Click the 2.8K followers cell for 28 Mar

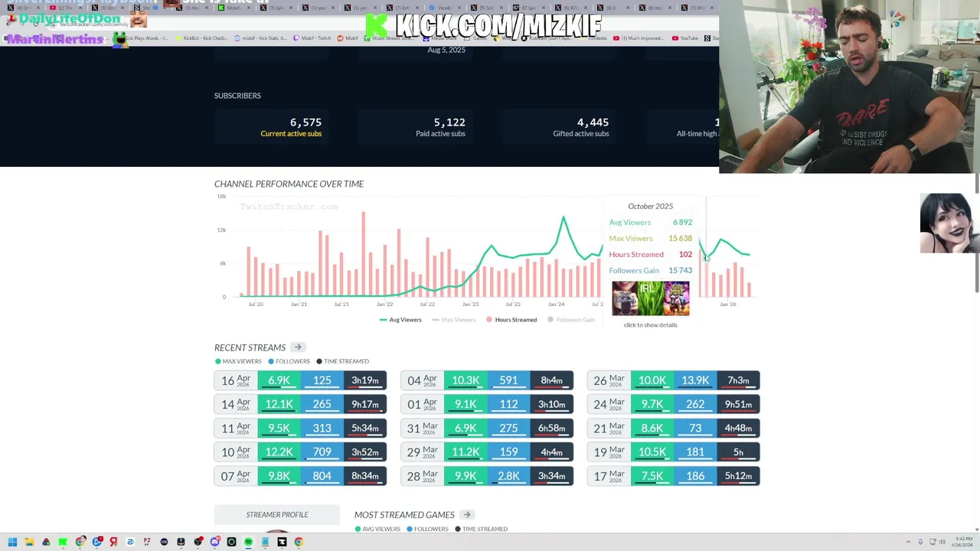click(508, 476)
